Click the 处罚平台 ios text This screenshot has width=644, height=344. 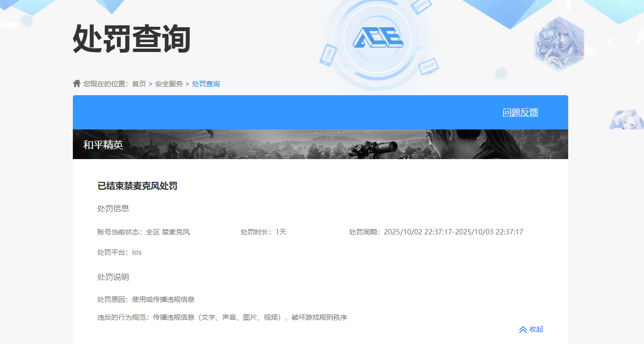[119, 252]
